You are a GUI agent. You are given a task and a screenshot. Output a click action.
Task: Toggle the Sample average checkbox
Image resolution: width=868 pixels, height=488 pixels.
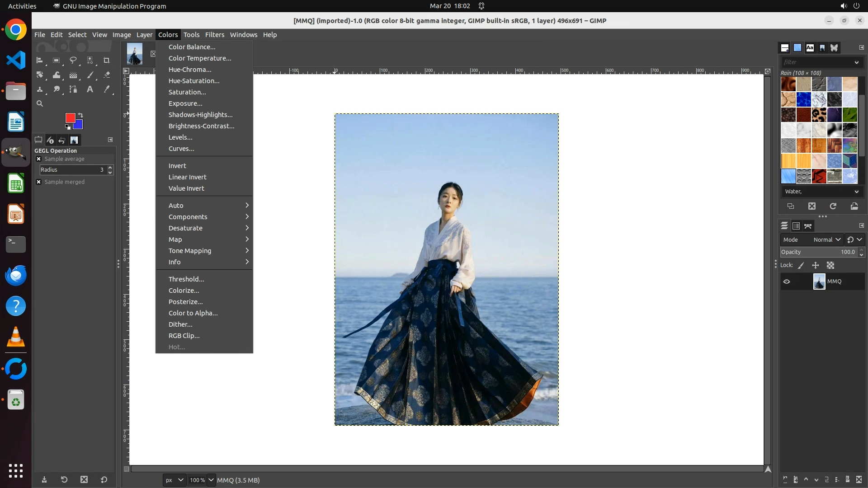coord(39,159)
